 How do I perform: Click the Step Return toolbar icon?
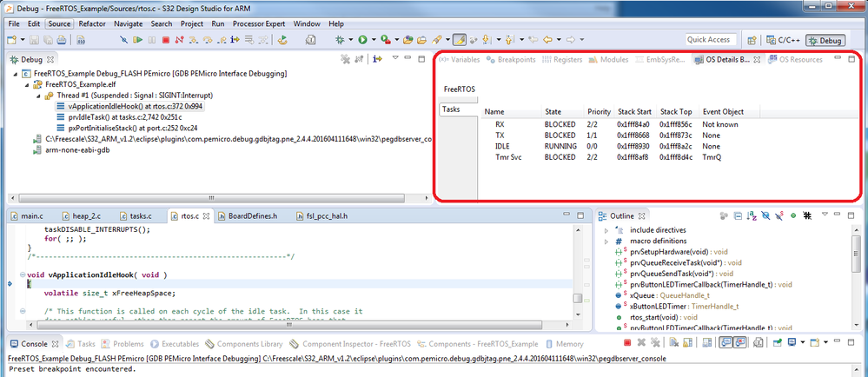(222, 40)
